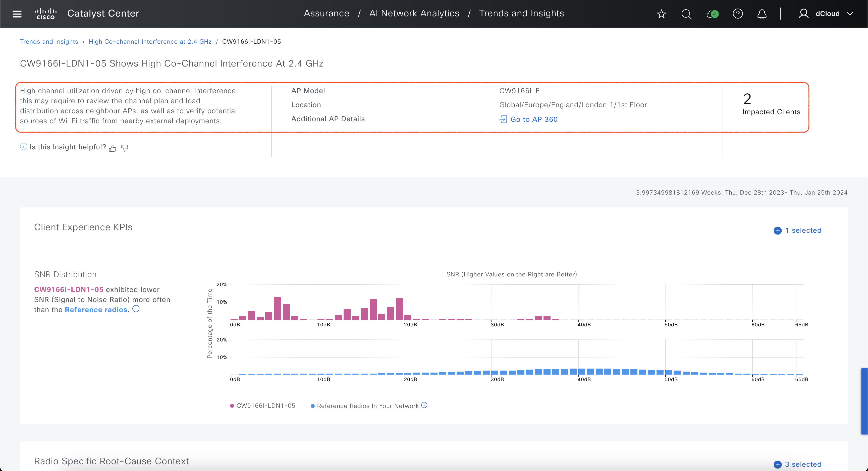The image size is (868, 471).
Task: Toggle Reference Radios In Your Network legend
Action: click(365, 406)
